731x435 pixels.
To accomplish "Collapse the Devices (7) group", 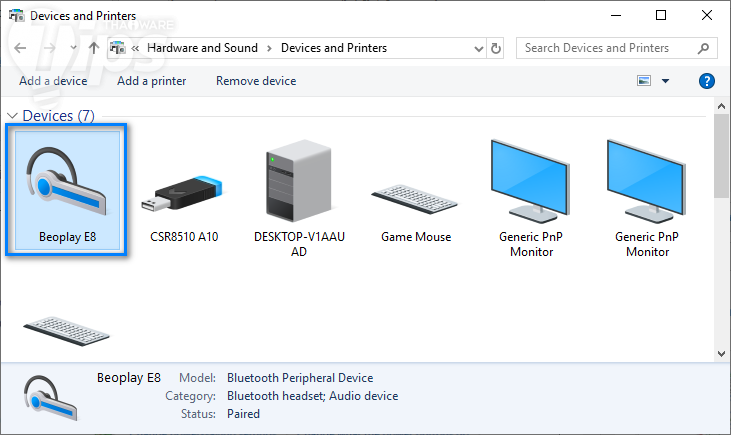I will tap(13, 116).
